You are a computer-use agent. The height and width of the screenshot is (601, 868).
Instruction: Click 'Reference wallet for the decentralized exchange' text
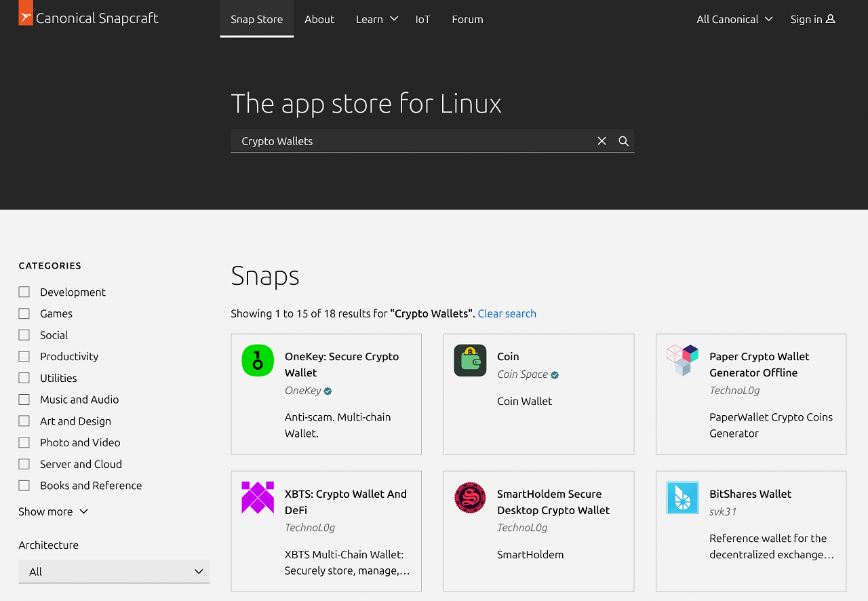coord(772,547)
